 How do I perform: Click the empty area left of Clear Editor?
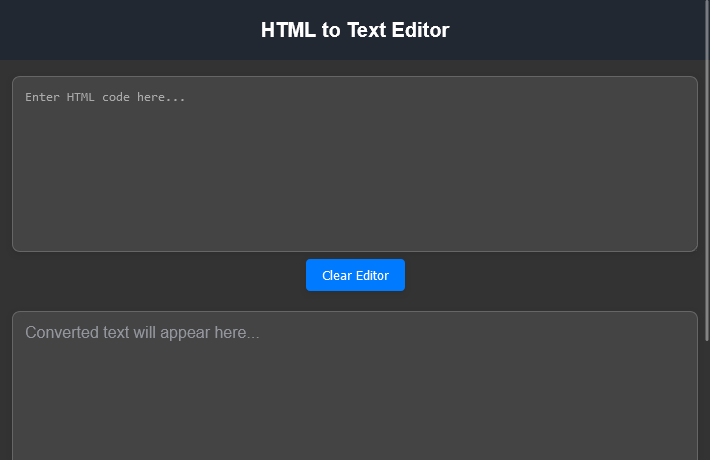pyautogui.click(x=150, y=275)
